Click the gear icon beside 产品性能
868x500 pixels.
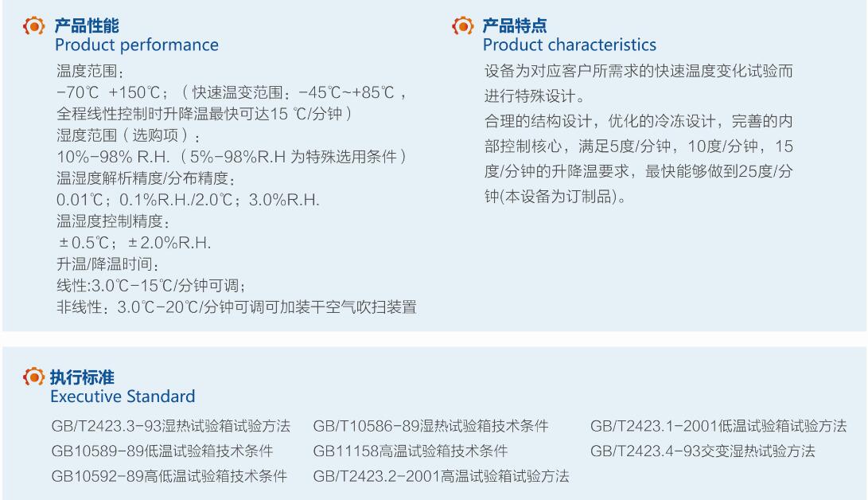(x=33, y=25)
